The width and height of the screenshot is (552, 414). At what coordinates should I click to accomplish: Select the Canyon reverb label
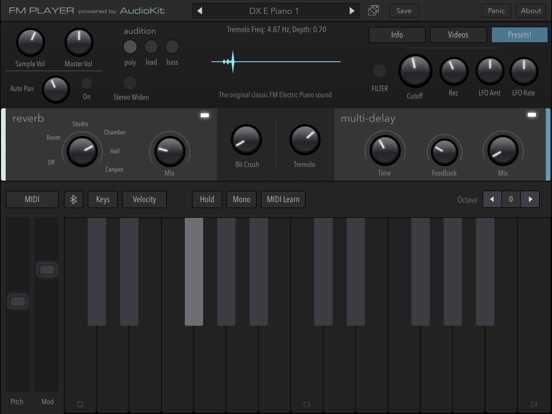[114, 170]
